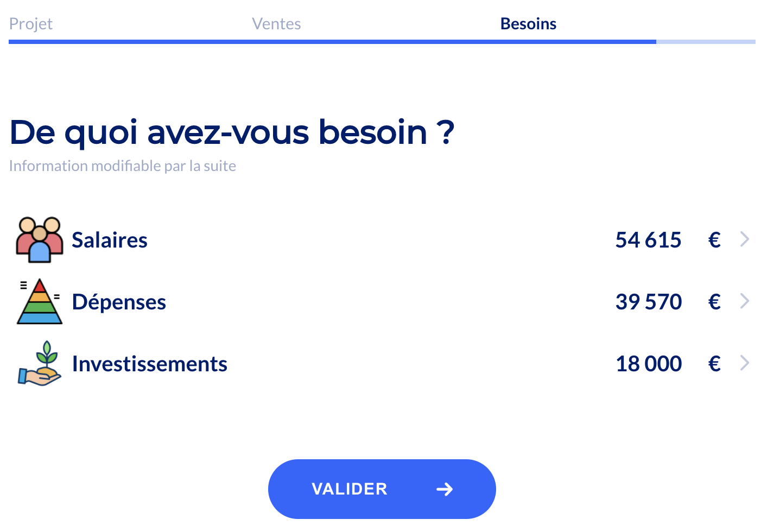761x532 pixels.
Task: Click the Investissements plant-in-hand icon
Action: click(39, 364)
